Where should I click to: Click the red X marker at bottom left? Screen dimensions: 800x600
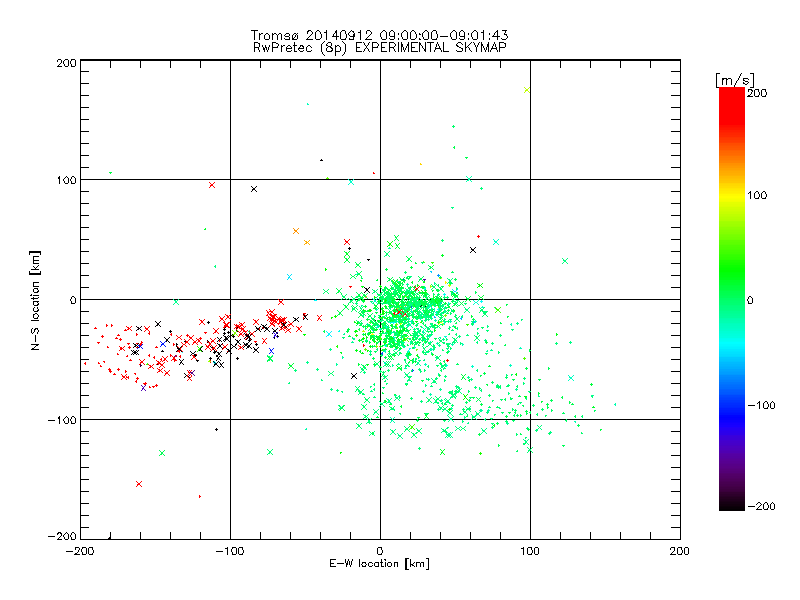click(x=139, y=484)
